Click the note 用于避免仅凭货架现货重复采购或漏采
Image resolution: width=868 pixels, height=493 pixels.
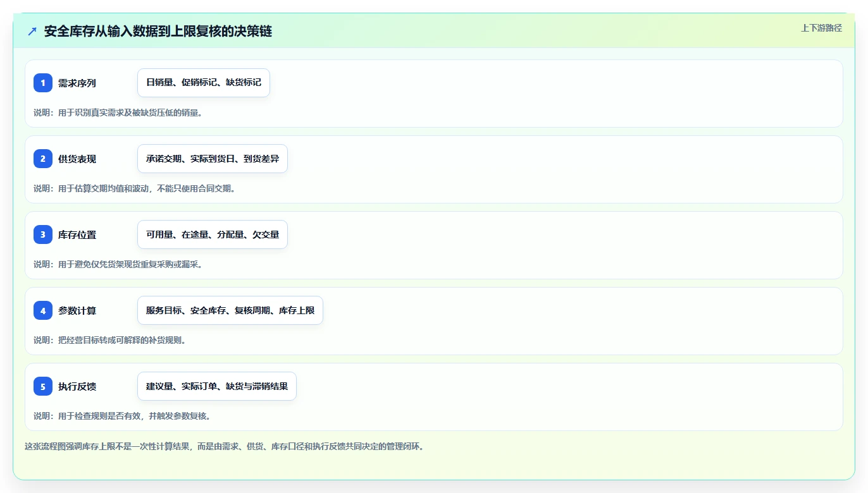(x=130, y=264)
